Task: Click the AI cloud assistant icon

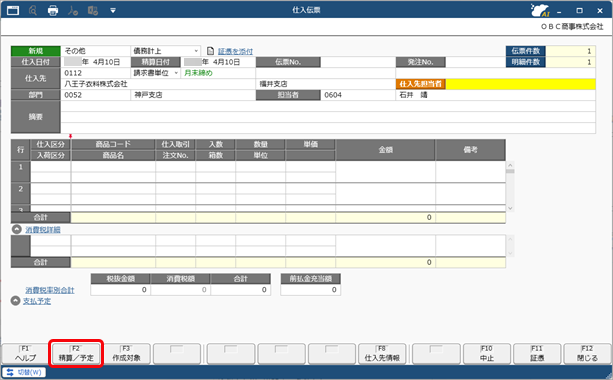Action: (540, 10)
